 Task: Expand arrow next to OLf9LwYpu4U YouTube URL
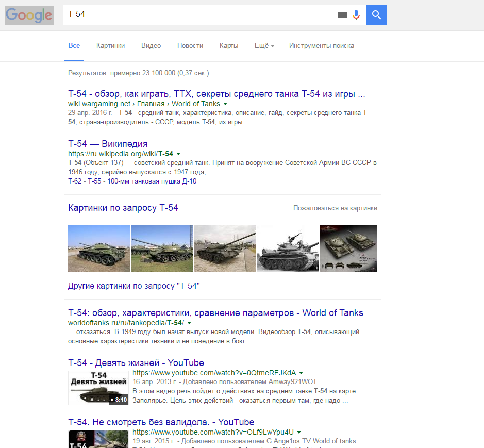[x=299, y=432]
